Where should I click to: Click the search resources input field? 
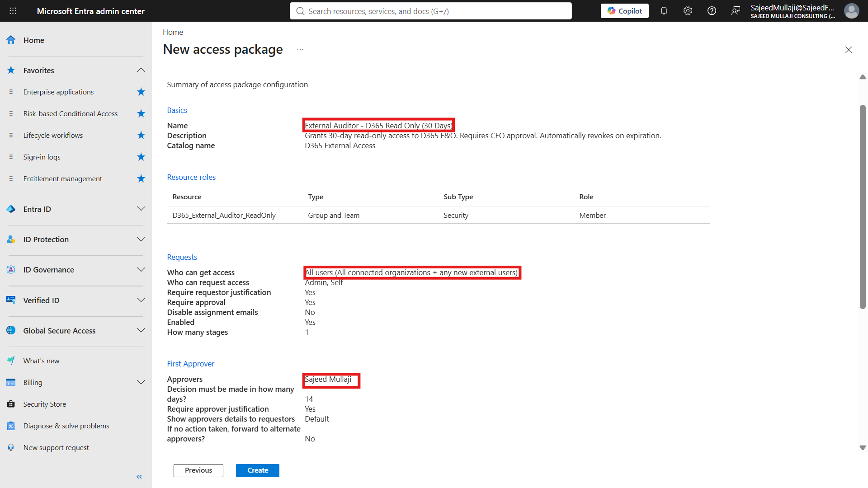(x=431, y=11)
